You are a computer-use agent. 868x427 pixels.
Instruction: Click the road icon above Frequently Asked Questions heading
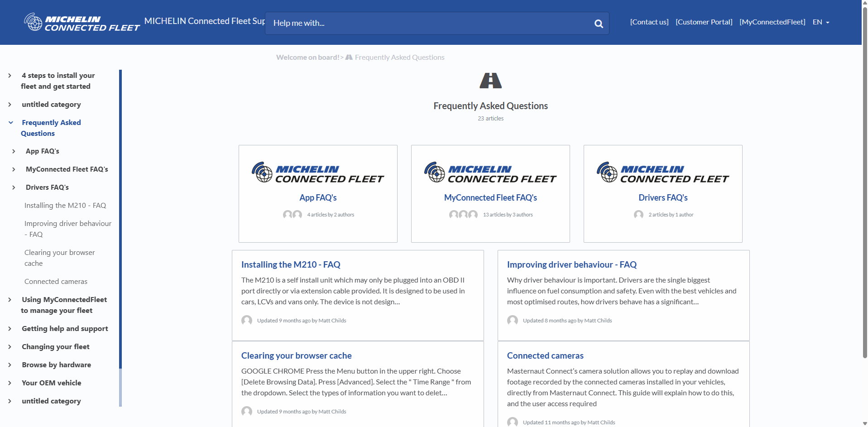click(x=490, y=81)
